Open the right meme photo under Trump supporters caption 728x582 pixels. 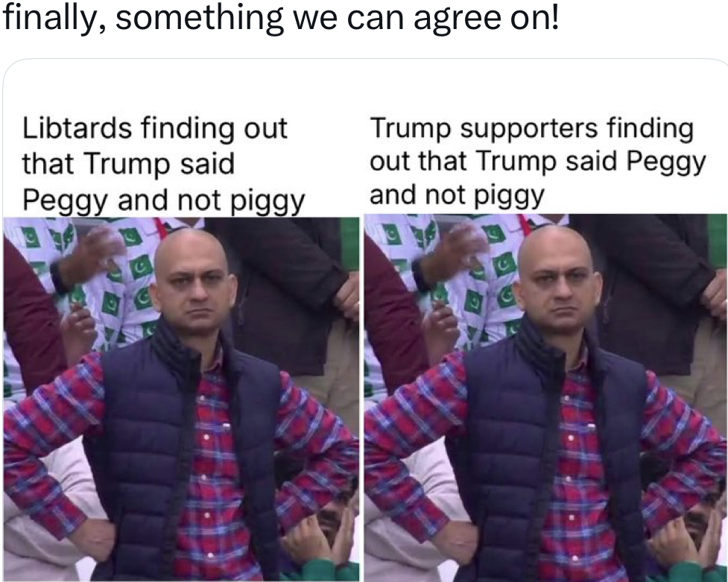coord(546,398)
